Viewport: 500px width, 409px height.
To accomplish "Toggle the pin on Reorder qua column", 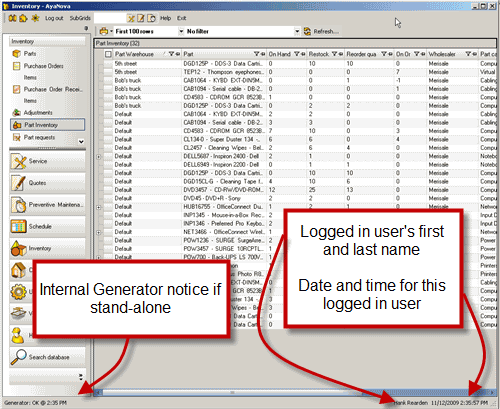I will click(390, 54).
